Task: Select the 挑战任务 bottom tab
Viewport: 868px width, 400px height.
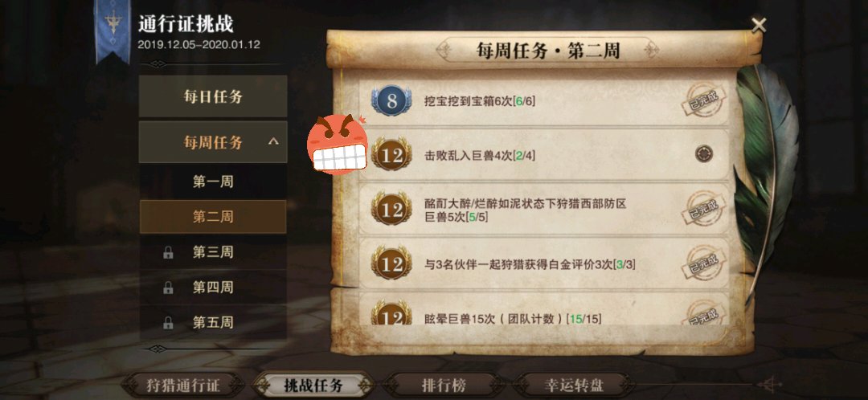Action: coord(313,386)
